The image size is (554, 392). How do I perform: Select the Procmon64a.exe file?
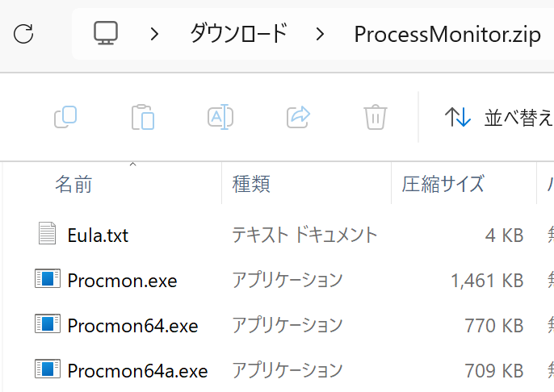click(x=137, y=371)
